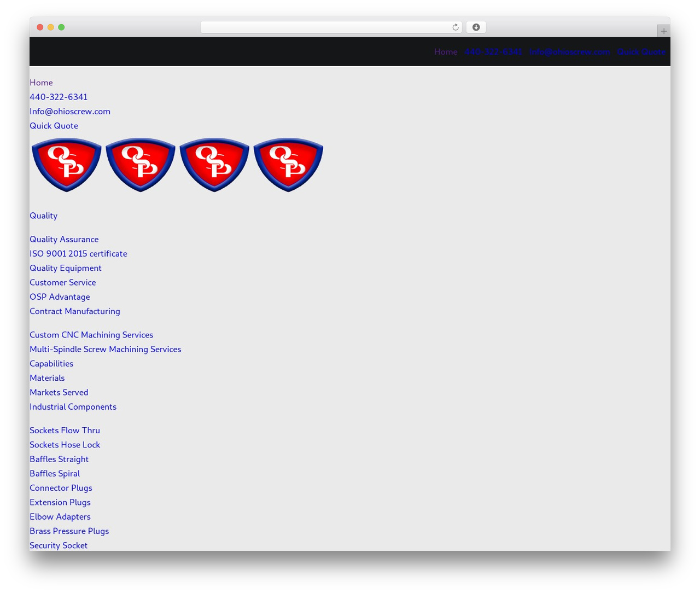The width and height of the screenshot is (700, 593).
Task: Select Sockets Hose Lock link
Action: click(65, 445)
